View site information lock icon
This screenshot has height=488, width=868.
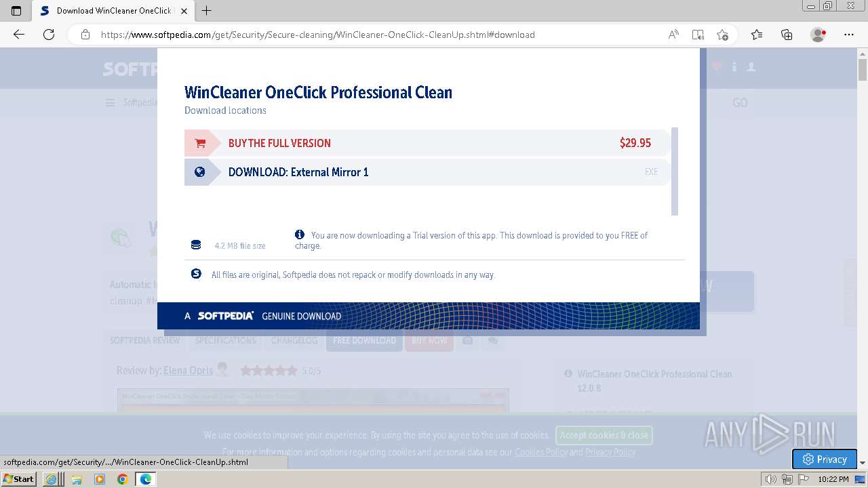click(85, 35)
